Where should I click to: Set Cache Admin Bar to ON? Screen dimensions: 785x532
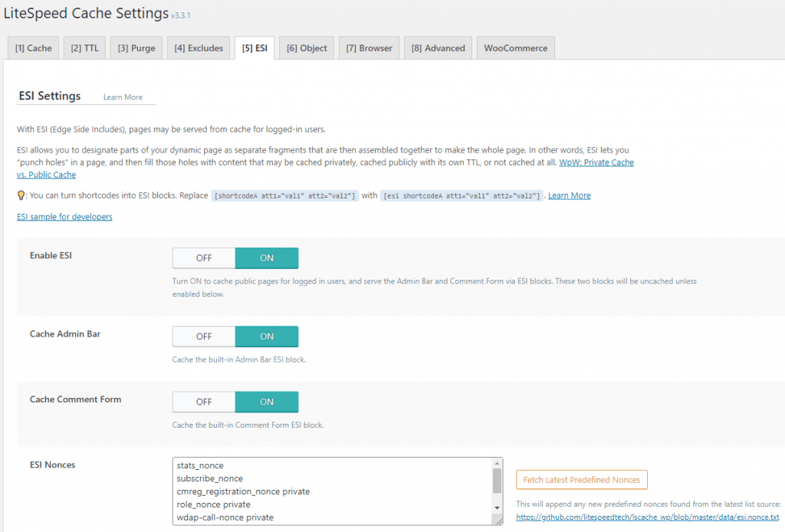click(267, 337)
